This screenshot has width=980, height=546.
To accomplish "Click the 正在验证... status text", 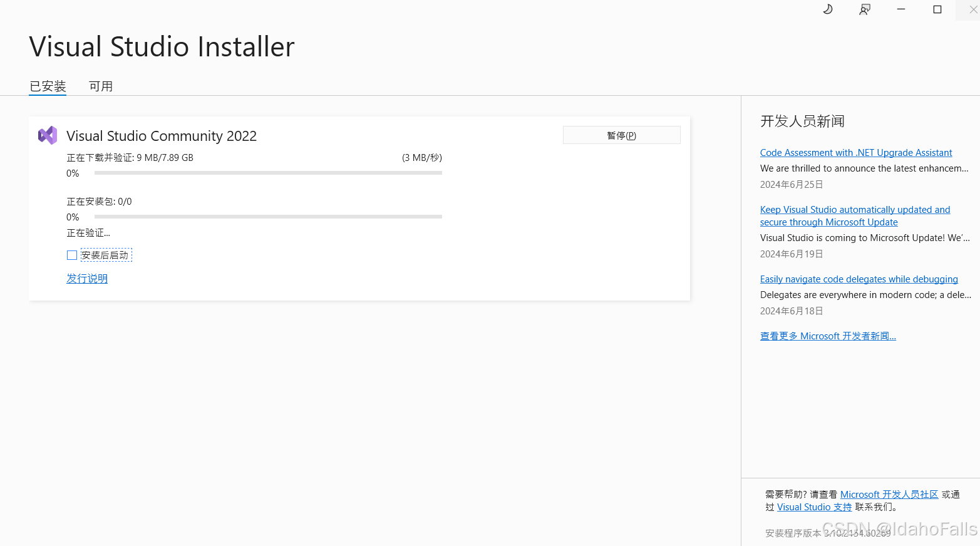I will (88, 233).
